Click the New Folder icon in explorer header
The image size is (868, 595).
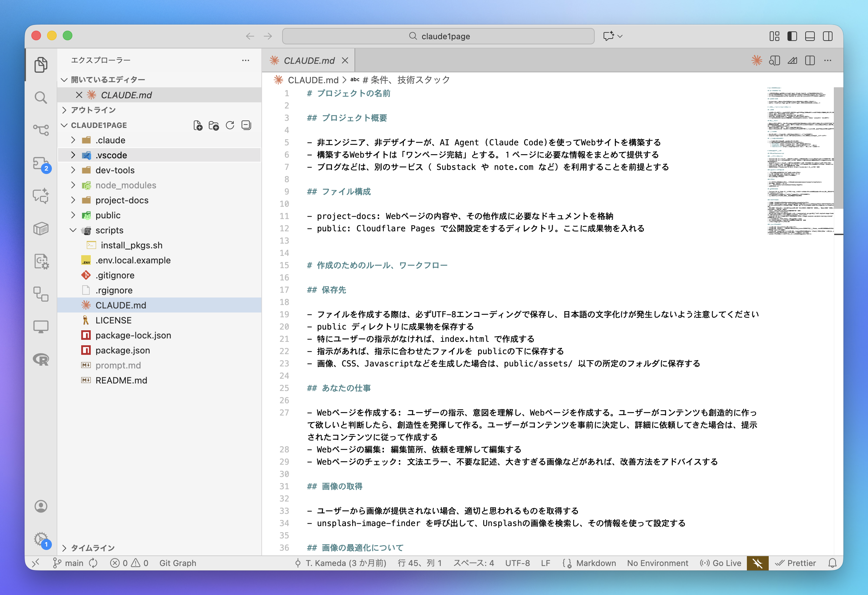coord(214,126)
